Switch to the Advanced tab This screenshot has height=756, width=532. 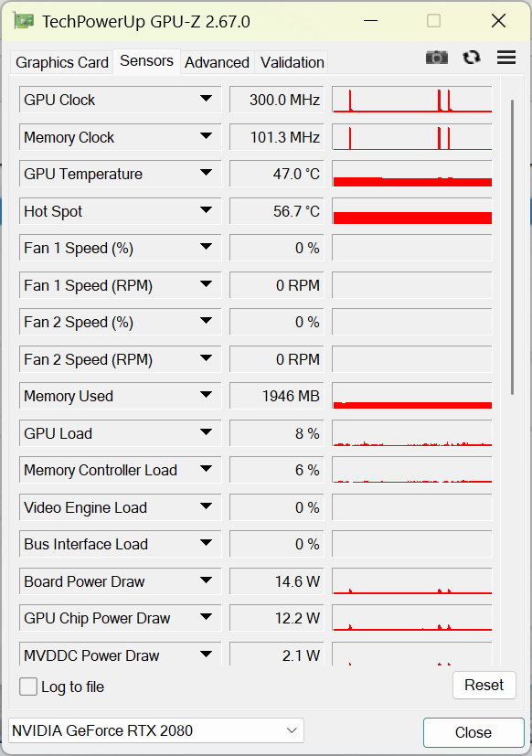pos(217,62)
